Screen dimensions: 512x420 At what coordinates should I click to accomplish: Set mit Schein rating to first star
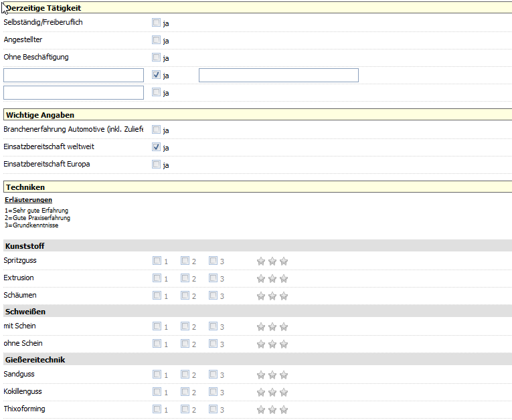point(260,326)
